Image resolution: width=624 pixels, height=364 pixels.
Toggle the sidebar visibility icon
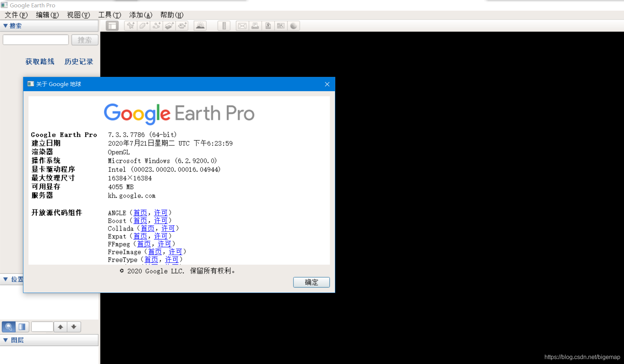[x=112, y=26]
